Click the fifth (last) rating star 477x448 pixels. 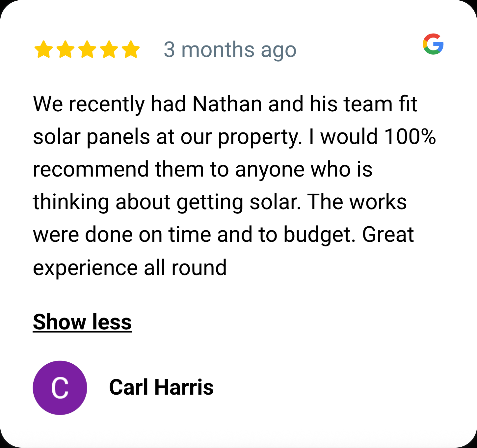tap(131, 49)
